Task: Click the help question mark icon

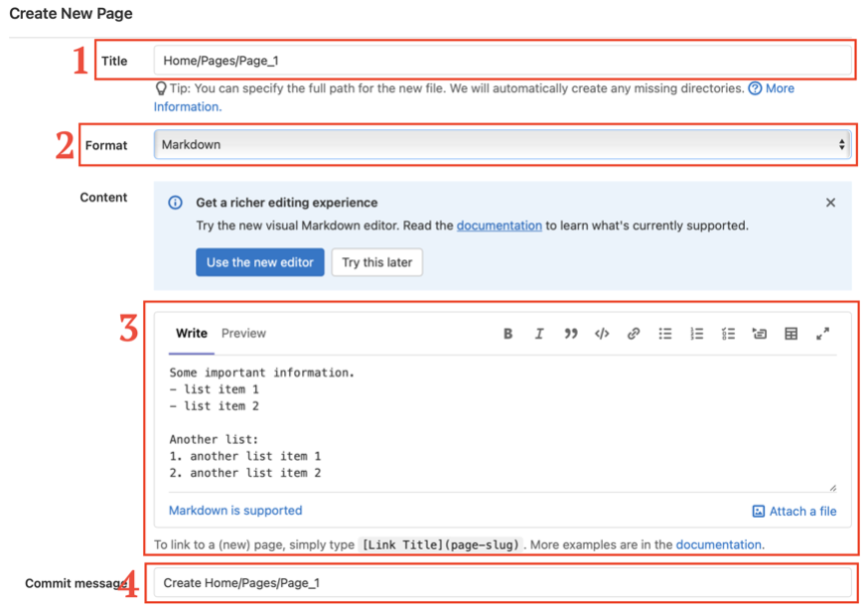Action: [755, 88]
